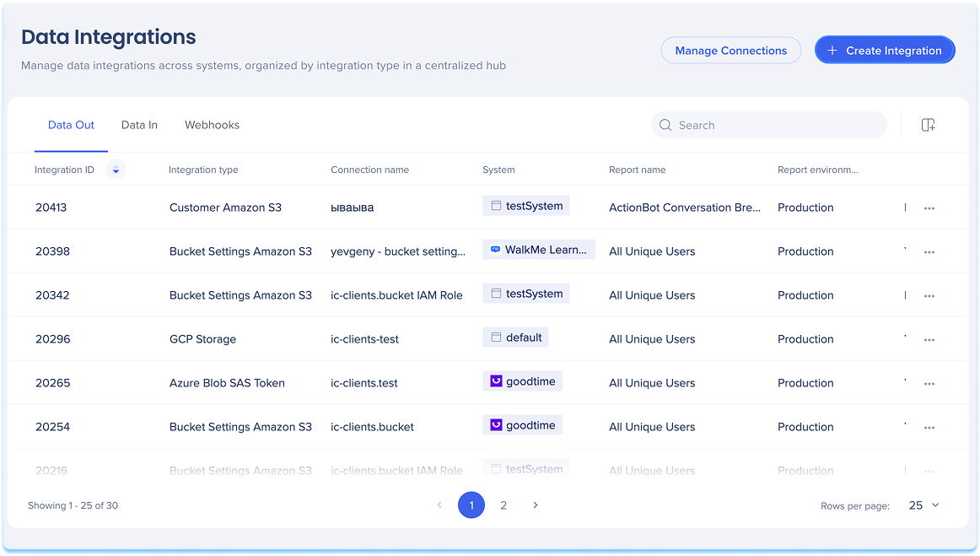The image size is (980, 556).
Task: Open the manage columns icon
Action: tap(928, 125)
